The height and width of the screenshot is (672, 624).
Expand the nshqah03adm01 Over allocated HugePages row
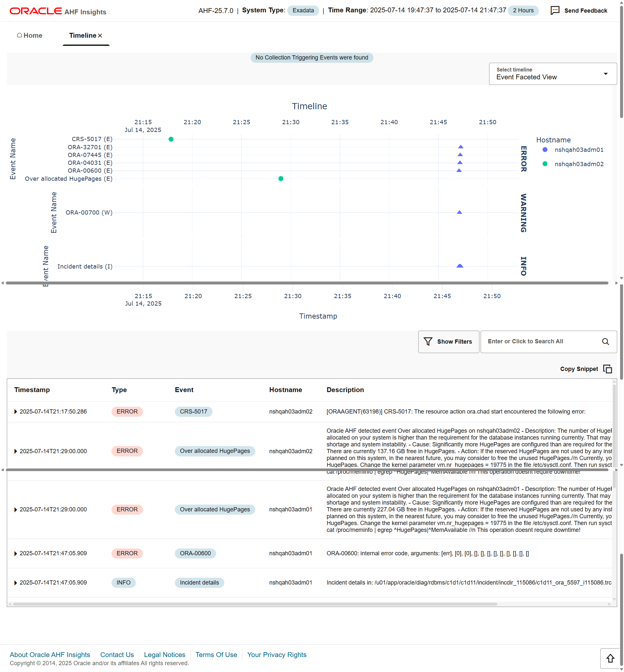coord(16,509)
